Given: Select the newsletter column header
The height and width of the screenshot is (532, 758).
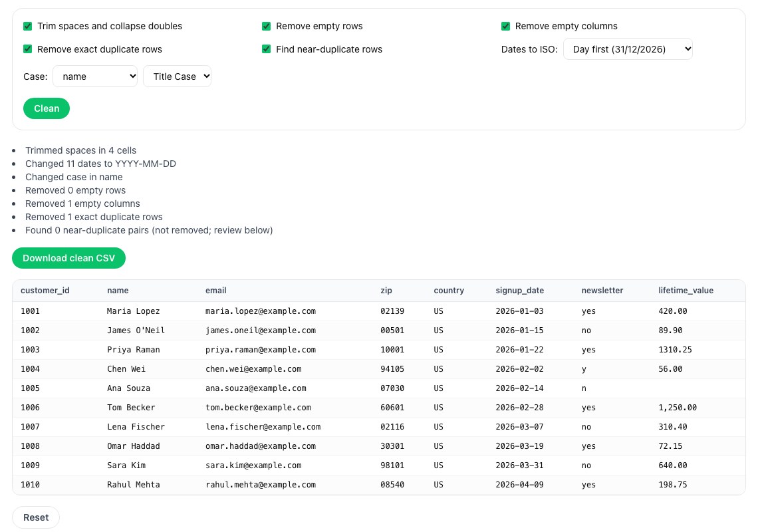Looking at the screenshot, I should pyautogui.click(x=602, y=291).
